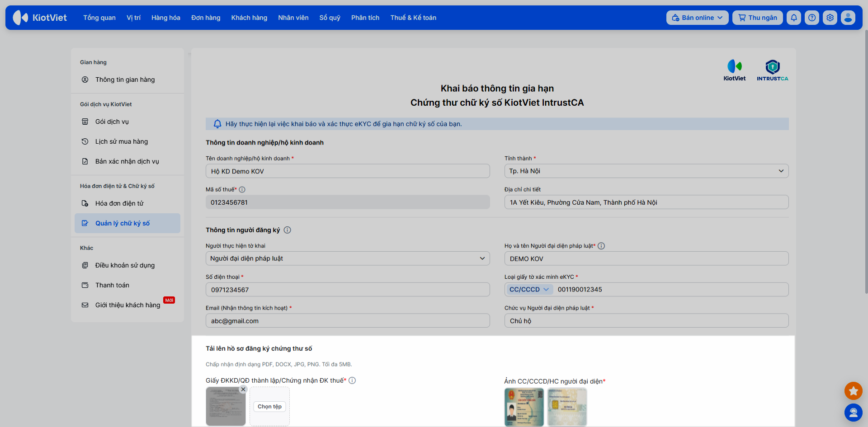Open the blue support chat icon
868x427 pixels.
853,412
